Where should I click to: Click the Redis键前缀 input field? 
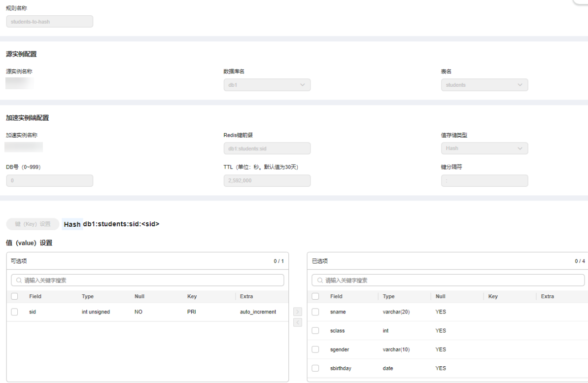[x=267, y=148]
